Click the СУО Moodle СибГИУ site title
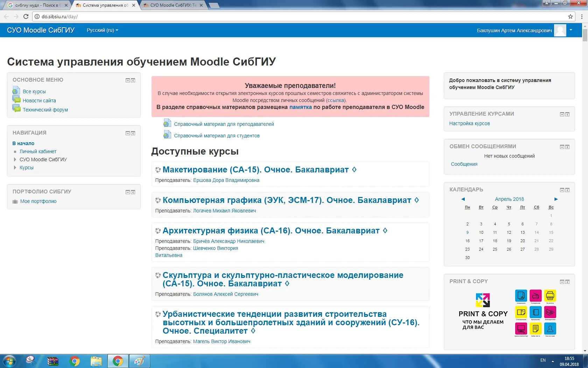Viewport: 588px width, 368px height. (41, 30)
